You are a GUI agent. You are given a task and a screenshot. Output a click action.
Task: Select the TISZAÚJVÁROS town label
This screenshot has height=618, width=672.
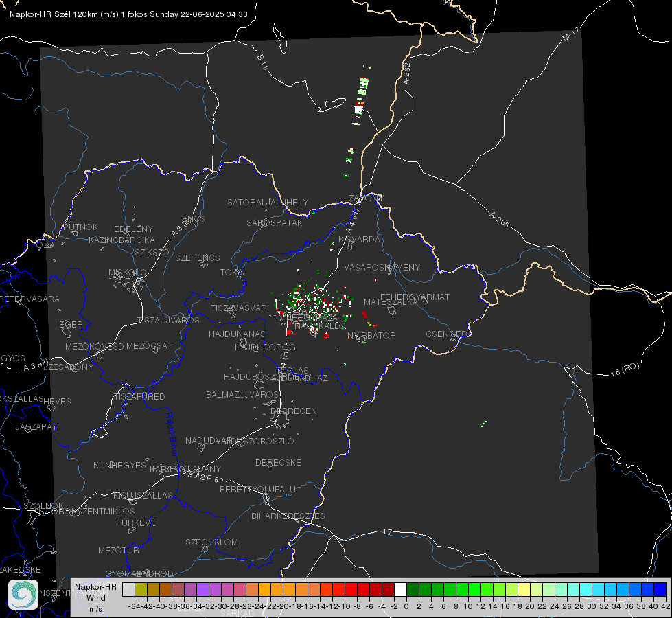pyautogui.click(x=168, y=321)
